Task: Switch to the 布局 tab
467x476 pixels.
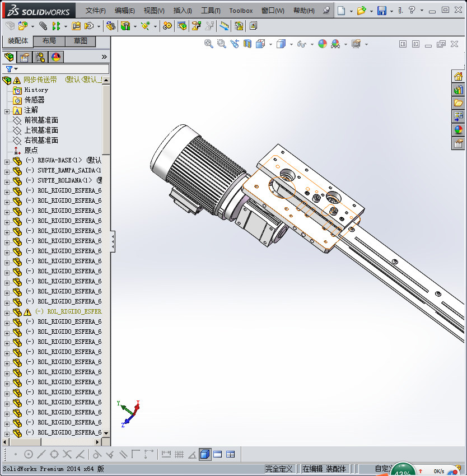Action: click(x=49, y=41)
